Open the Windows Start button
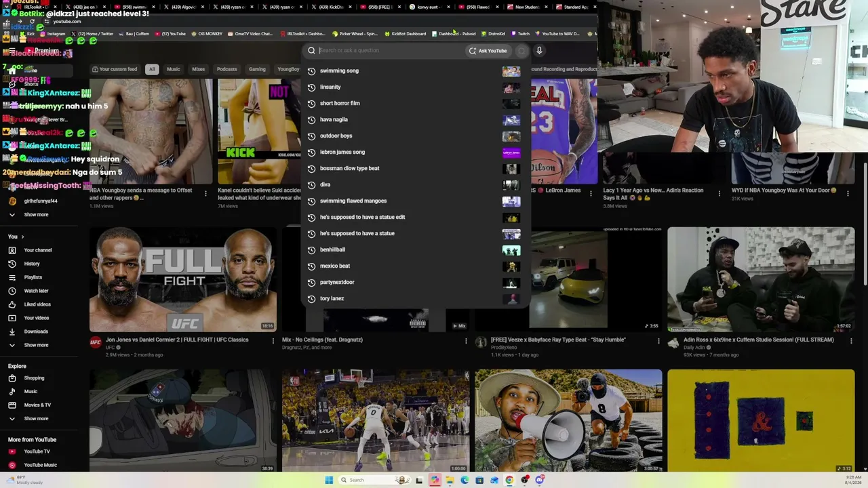 pos(329,480)
